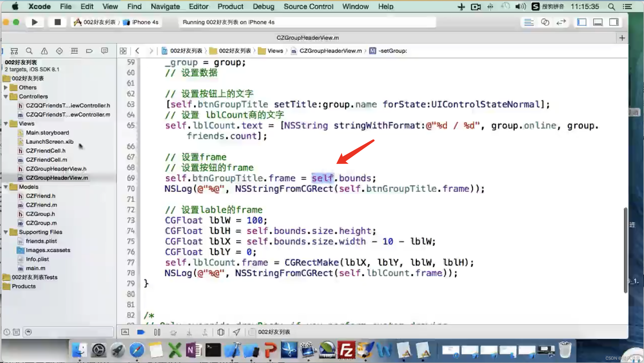Image resolution: width=644 pixels, height=363 pixels.
Task: Open the Symbol navigator
Action: pos(14,51)
